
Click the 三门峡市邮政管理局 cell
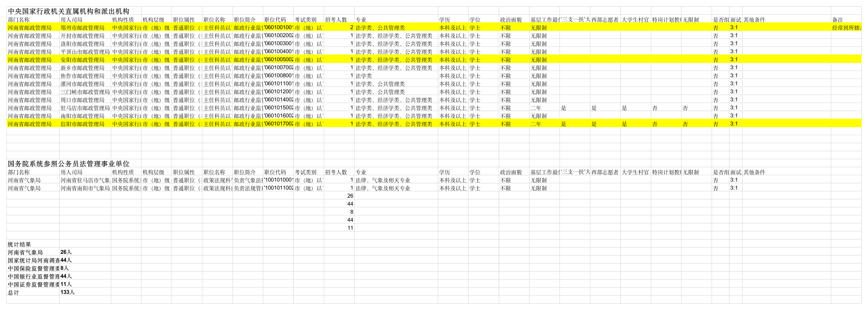click(85, 92)
